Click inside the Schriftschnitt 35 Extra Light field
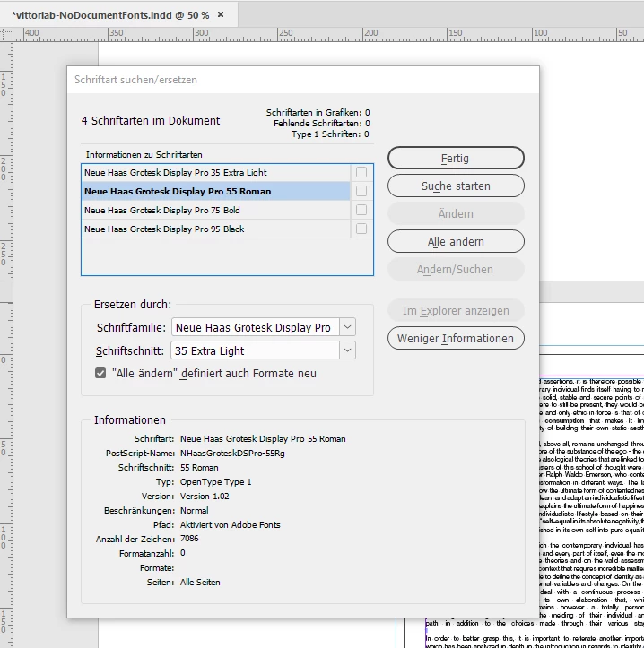 click(256, 350)
